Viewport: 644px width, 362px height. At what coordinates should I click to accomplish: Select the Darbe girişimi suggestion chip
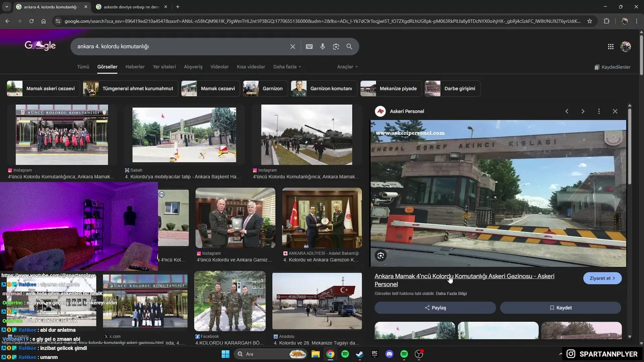point(453,88)
